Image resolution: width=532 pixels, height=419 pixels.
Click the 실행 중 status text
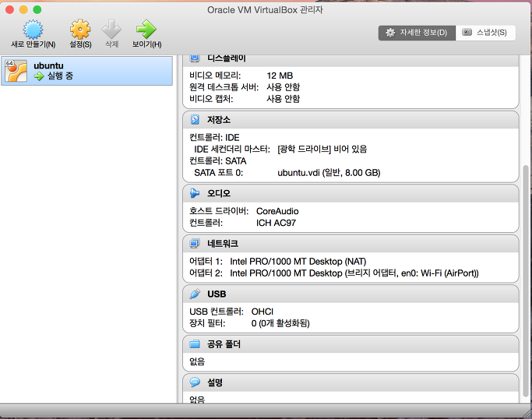click(x=60, y=76)
